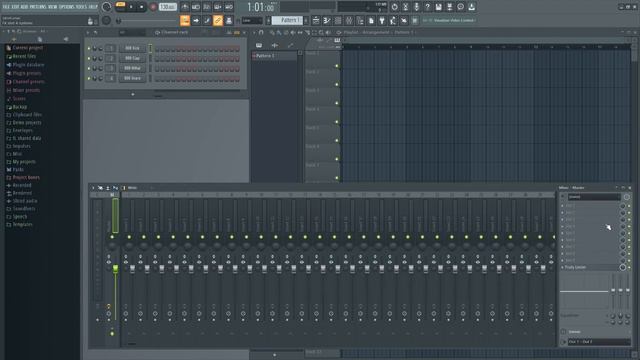Click the view piano roll icon
Screen dimensions: 640x360
(327, 20)
